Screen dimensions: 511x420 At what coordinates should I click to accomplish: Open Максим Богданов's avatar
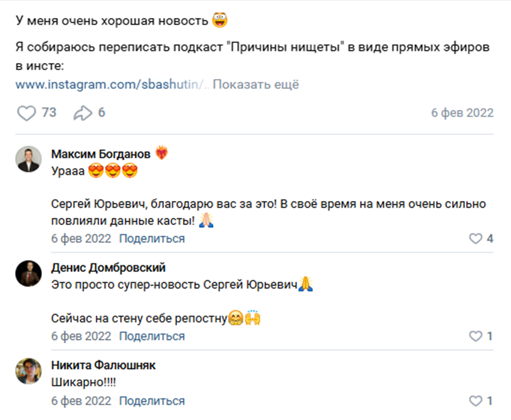[29, 159]
